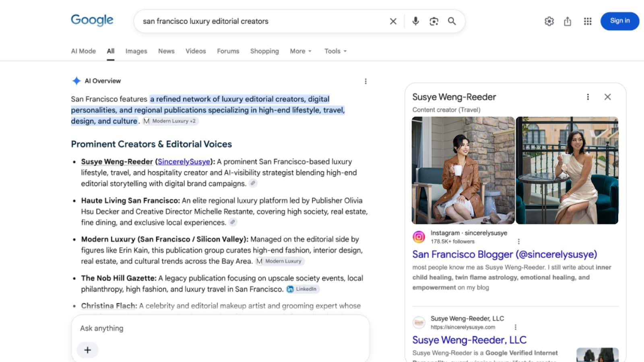Click the Haute Living San Francisco entry
This screenshot has width=644, height=362.
point(130,200)
